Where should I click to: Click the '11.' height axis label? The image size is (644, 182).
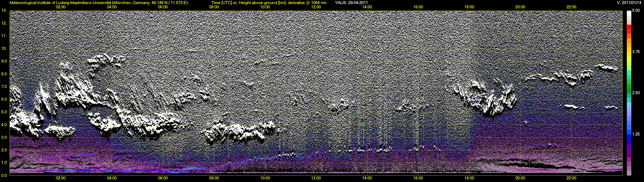click(4, 36)
